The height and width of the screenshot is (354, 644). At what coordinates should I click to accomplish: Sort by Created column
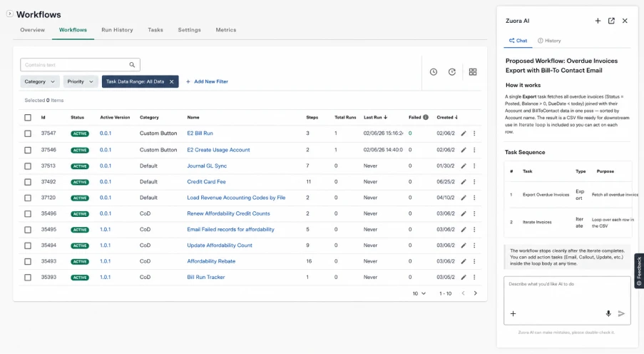pyautogui.click(x=447, y=118)
